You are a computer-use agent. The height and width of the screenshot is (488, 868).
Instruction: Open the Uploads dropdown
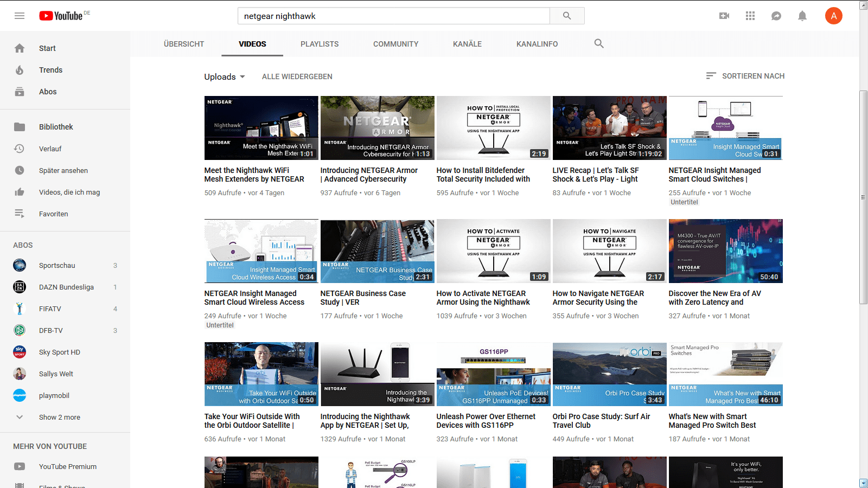click(x=225, y=76)
